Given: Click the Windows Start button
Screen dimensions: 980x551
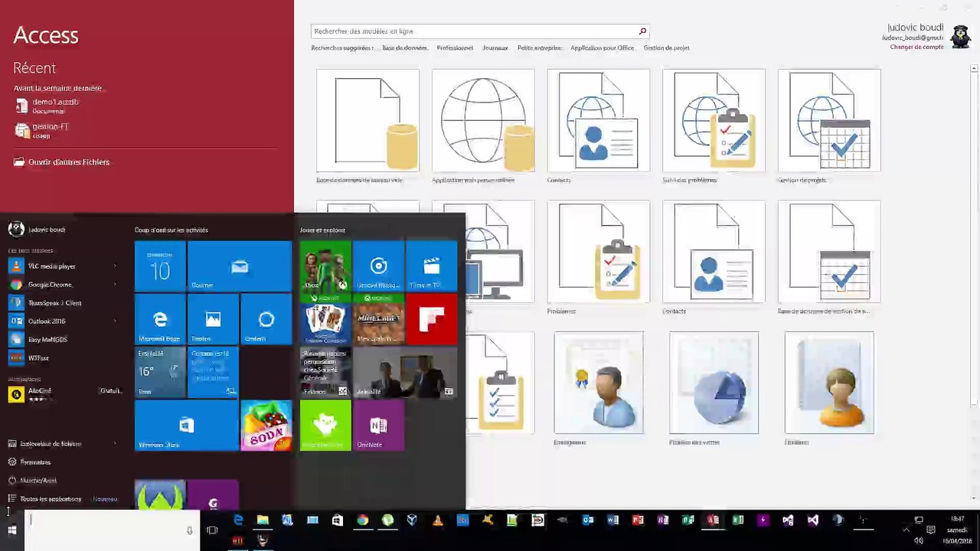Looking at the screenshot, I should (11, 530).
